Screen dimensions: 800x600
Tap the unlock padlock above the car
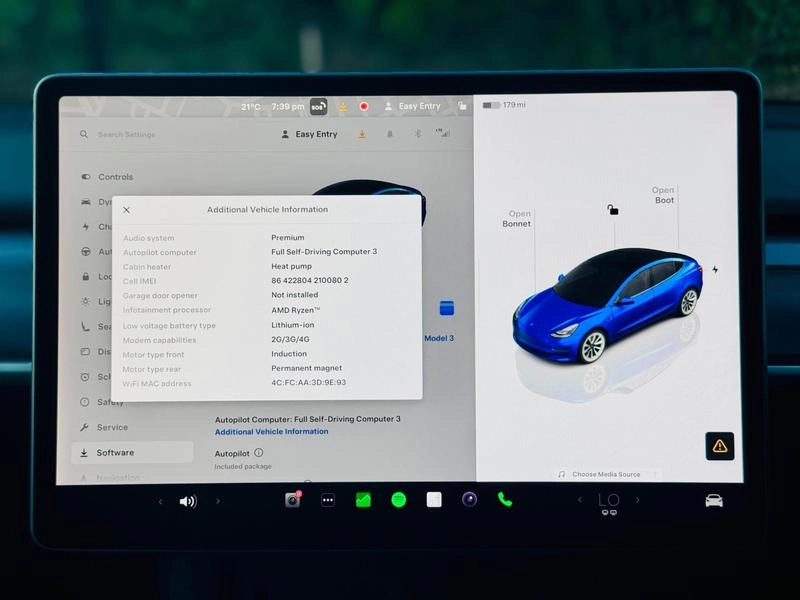point(613,210)
